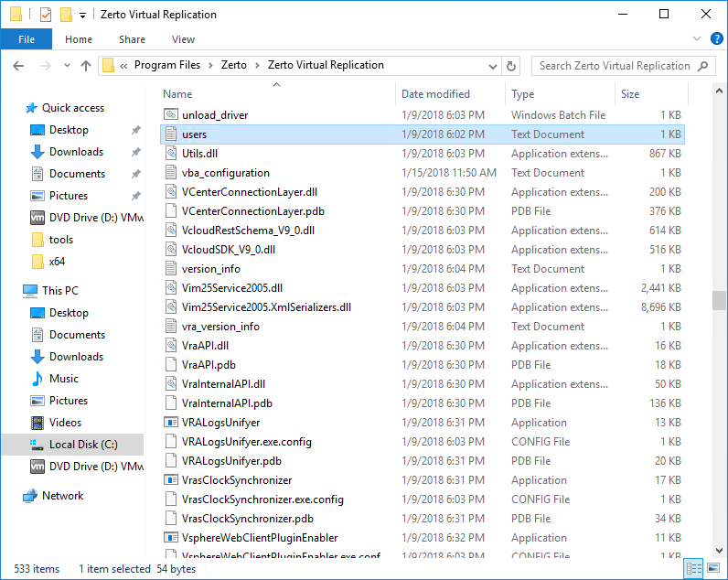The height and width of the screenshot is (580, 728).
Task: Click the VRALogsUnifyer application icon
Action: click(x=171, y=422)
